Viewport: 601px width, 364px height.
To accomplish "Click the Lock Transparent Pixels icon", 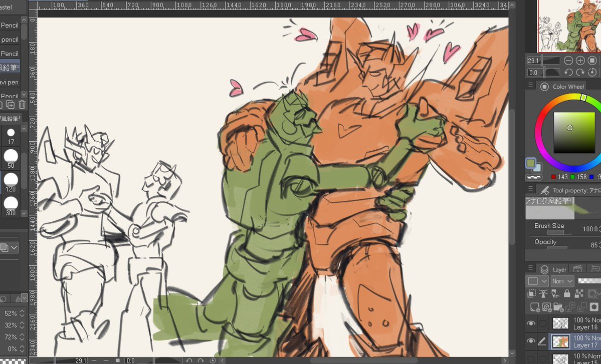I will pos(579,293).
